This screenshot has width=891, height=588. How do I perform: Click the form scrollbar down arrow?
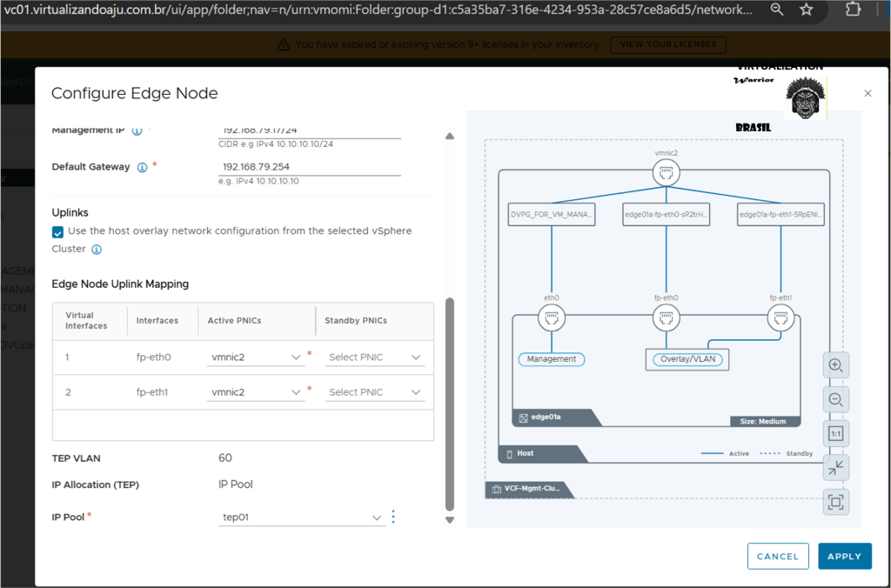tap(450, 520)
